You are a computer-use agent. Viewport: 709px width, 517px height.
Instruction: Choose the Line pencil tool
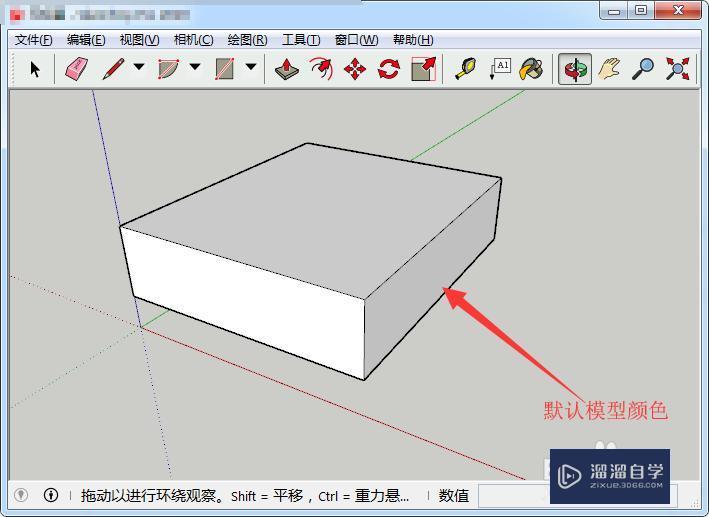click(113, 69)
